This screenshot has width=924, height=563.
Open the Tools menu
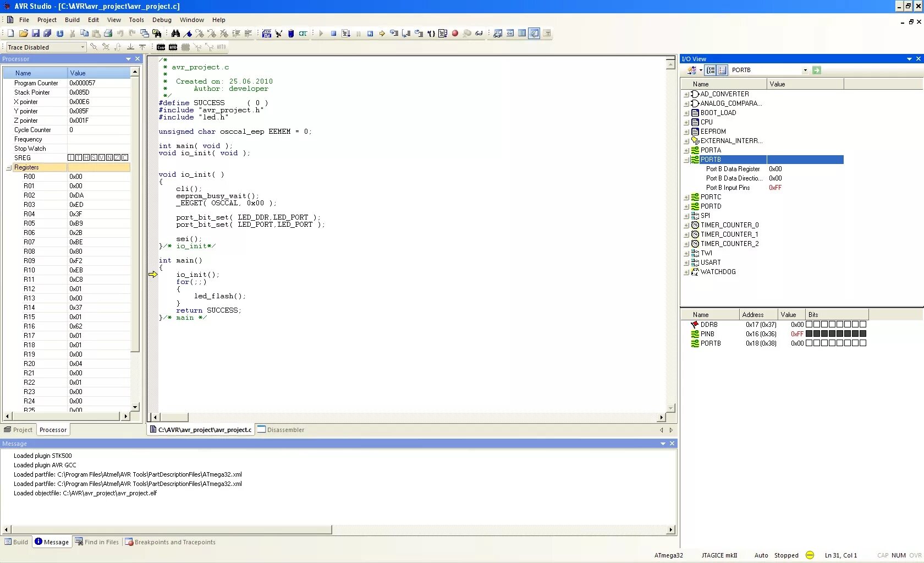click(136, 20)
